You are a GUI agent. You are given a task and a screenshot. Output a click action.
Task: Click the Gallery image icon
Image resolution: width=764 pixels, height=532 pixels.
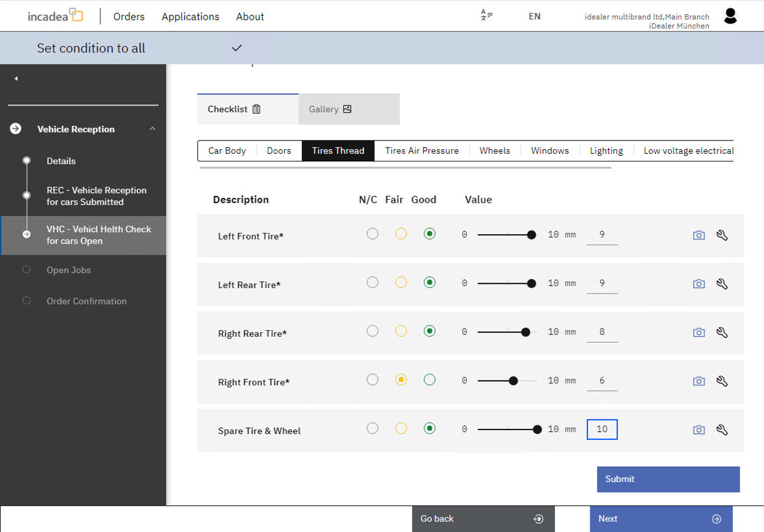[x=347, y=108]
